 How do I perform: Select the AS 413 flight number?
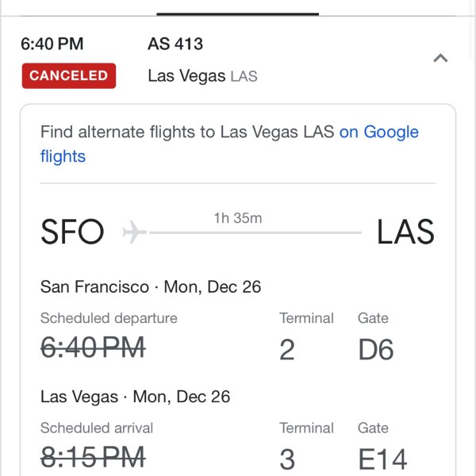pos(175,44)
